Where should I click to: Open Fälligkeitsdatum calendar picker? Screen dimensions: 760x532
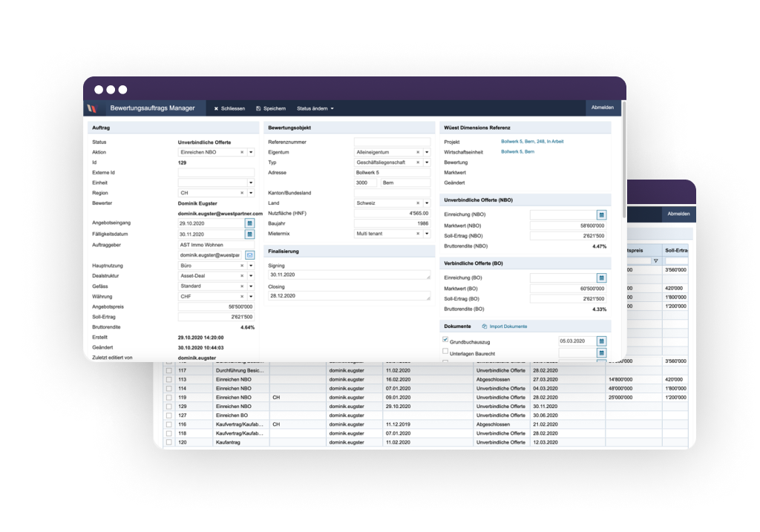(x=249, y=234)
